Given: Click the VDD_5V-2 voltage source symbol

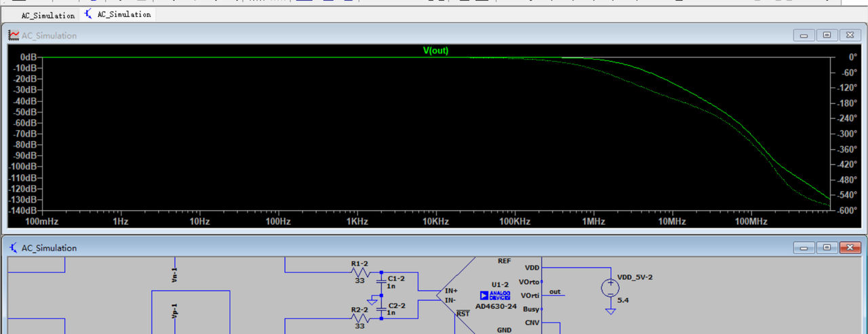Looking at the screenshot, I should coord(610,288).
